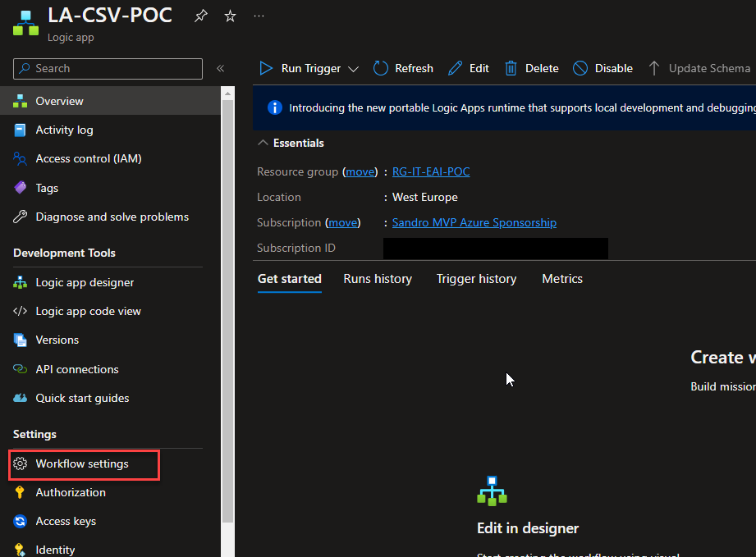
Task: Pin the LA-CSV-POC logic app to dashboard
Action: click(x=201, y=16)
